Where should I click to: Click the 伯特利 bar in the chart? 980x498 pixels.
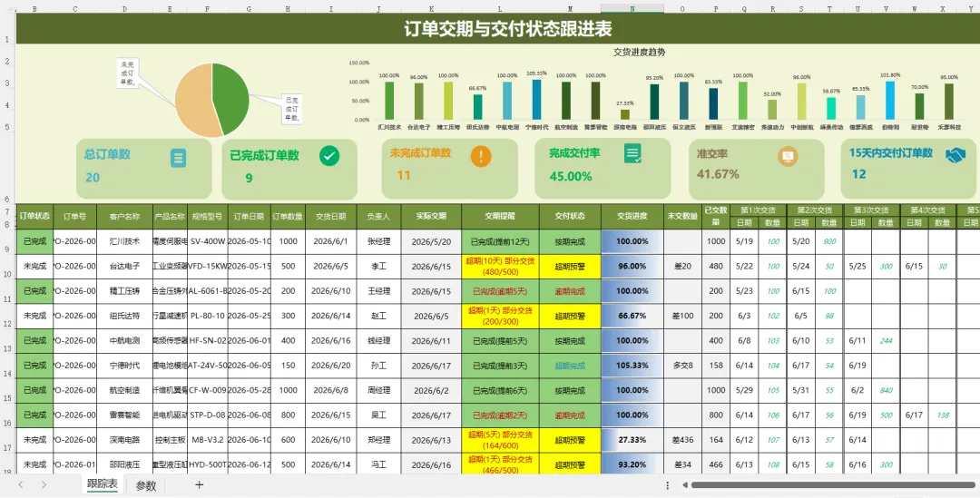pos(890,101)
